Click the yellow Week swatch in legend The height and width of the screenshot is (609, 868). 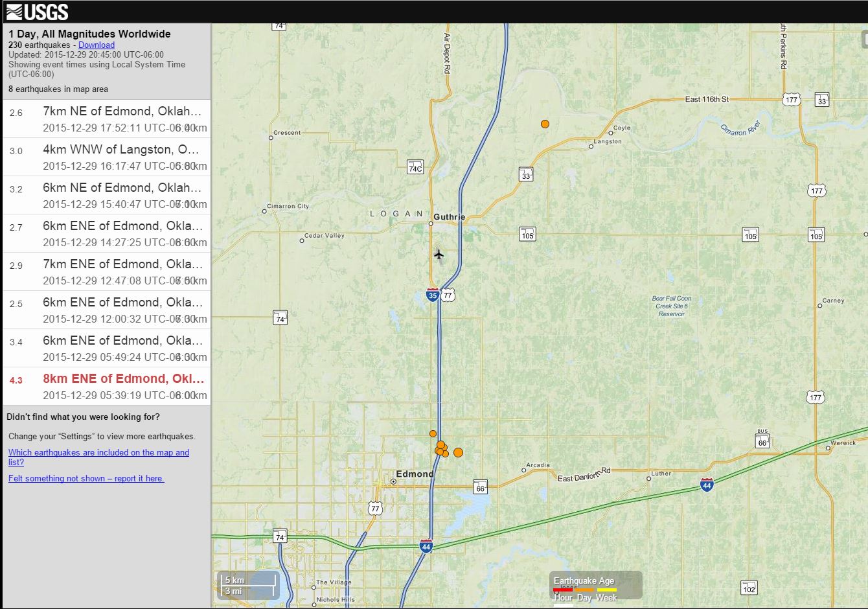[x=606, y=590]
